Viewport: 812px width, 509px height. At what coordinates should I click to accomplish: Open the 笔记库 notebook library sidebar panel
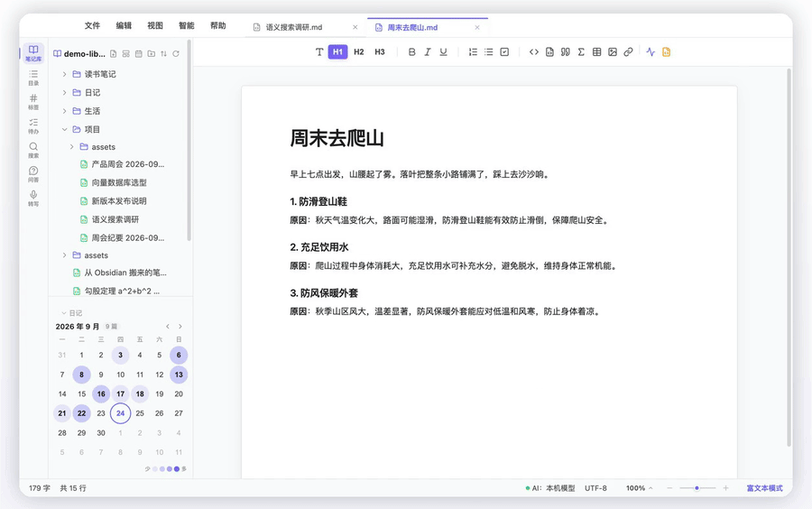[x=33, y=53]
